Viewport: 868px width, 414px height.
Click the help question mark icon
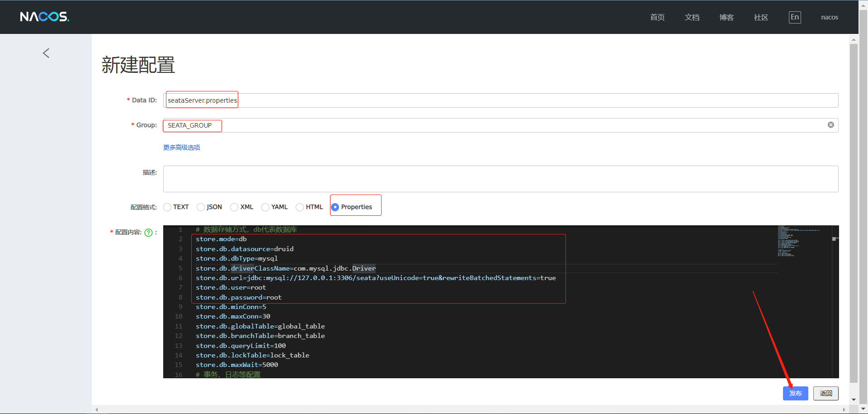coord(148,233)
